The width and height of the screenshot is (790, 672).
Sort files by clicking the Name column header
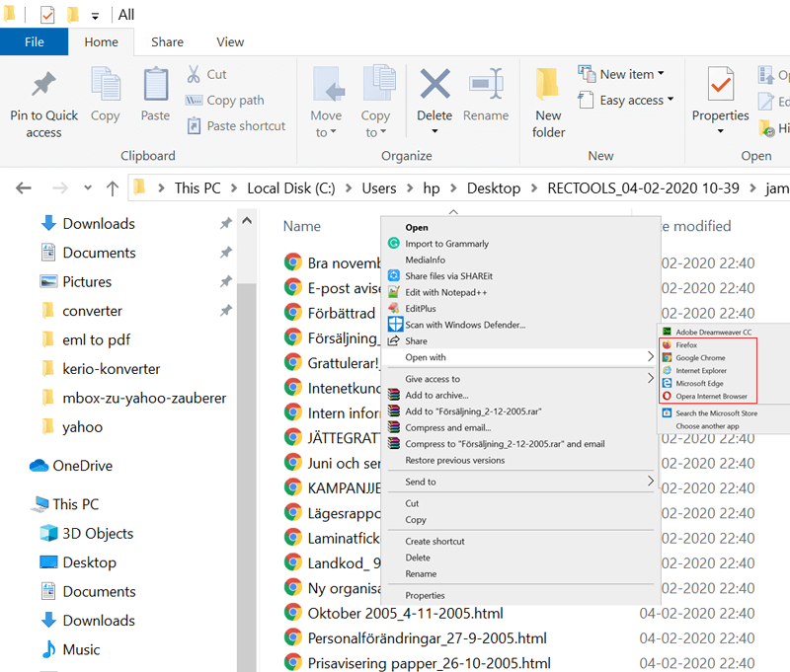(302, 226)
